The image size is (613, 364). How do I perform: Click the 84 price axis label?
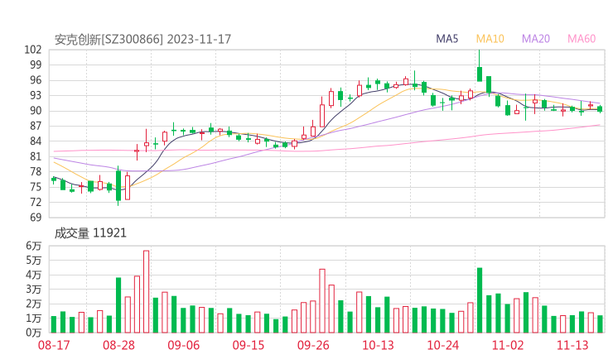tap(36, 141)
